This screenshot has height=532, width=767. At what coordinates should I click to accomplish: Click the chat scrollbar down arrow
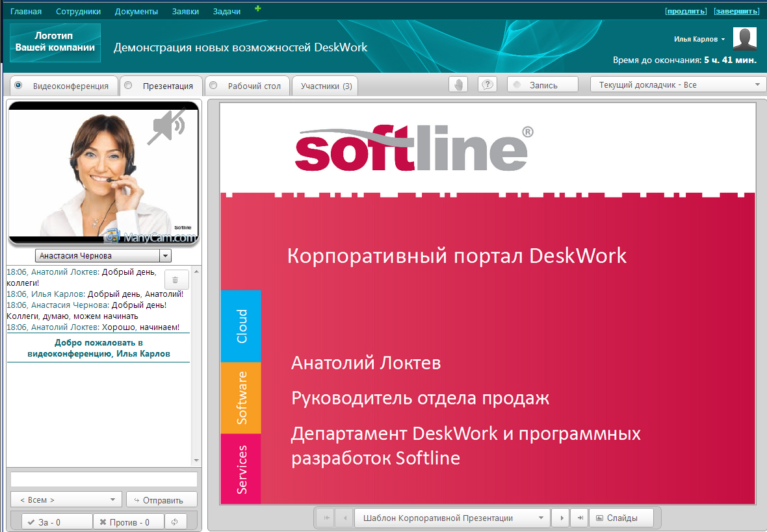pyautogui.click(x=197, y=461)
